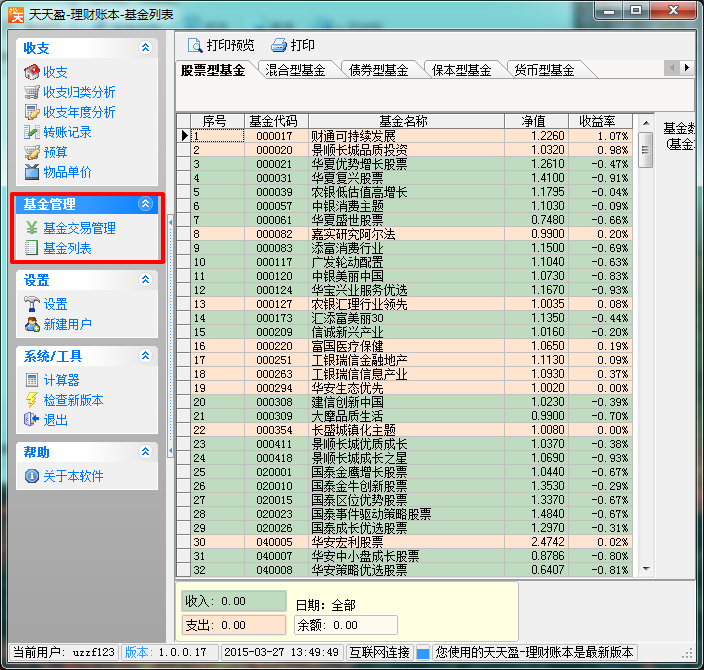
Task: Click the 基金列表 list icon
Action: (x=31, y=248)
